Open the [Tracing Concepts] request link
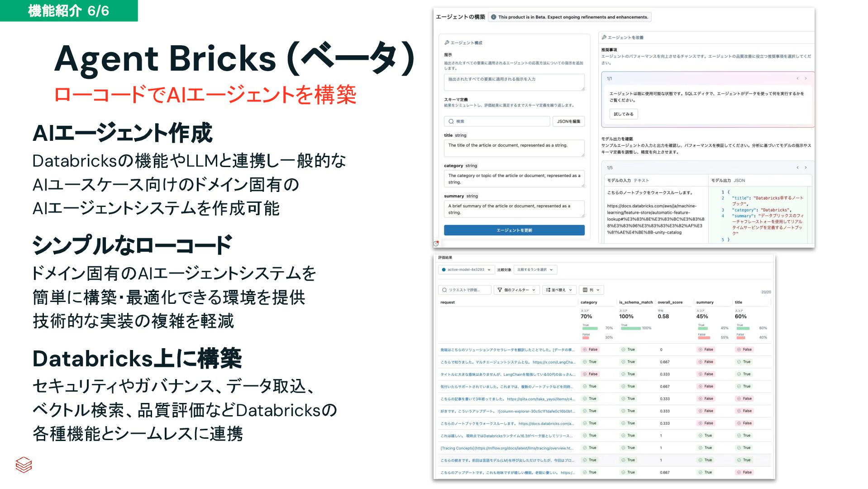 [x=507, y=448]
